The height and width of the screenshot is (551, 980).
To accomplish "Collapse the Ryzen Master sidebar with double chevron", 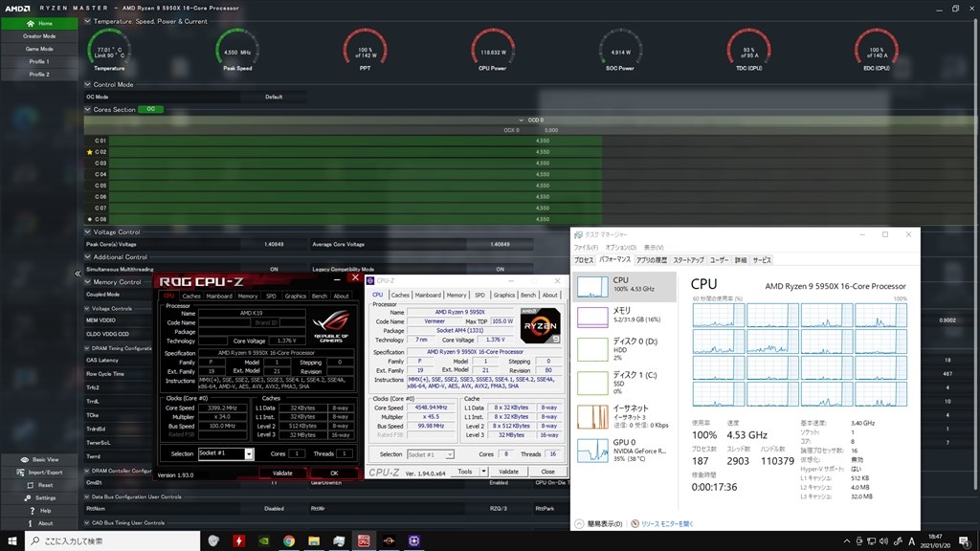I will click(x=78, y=273).
